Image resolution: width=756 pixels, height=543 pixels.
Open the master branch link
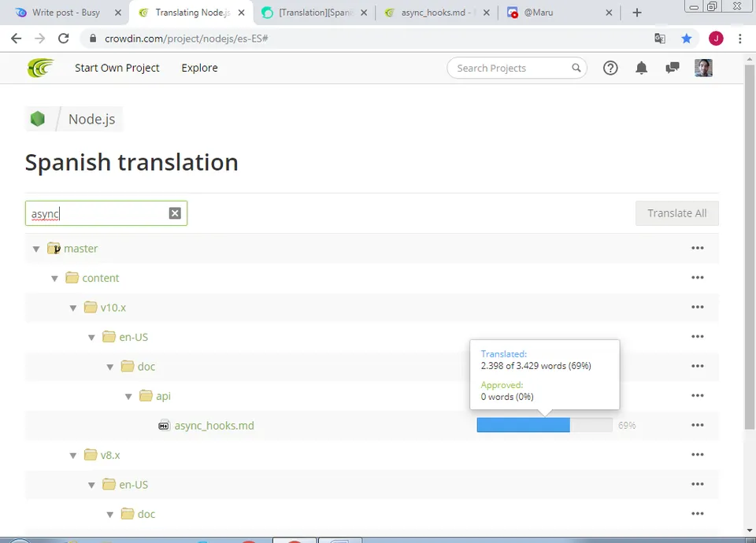(x=80, y=249)
